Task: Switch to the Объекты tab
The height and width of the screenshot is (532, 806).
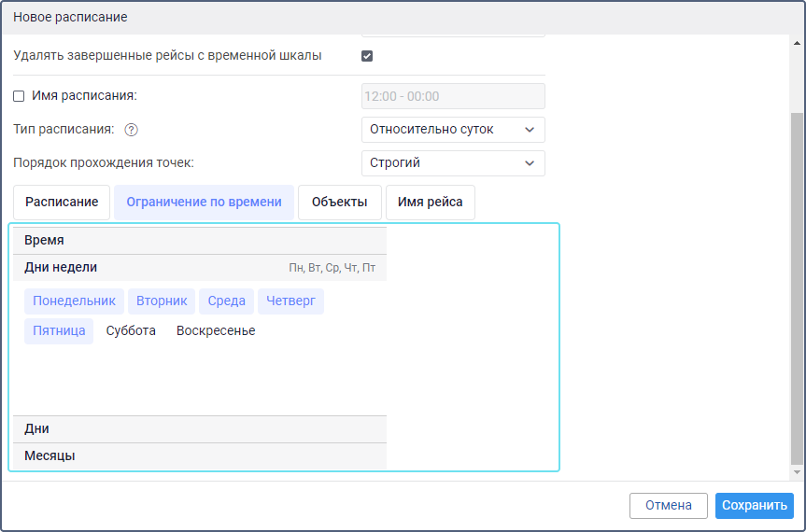Action: [340, 203]
